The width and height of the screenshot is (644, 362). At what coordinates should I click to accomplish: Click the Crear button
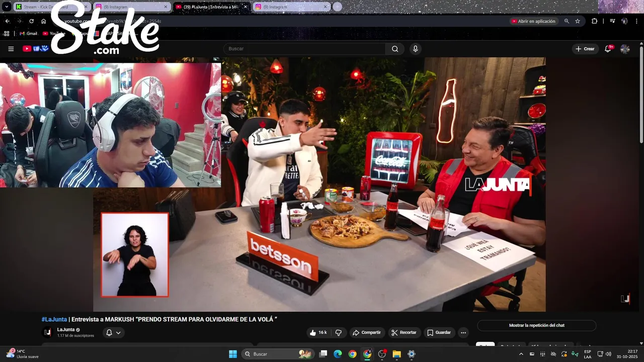585,49
